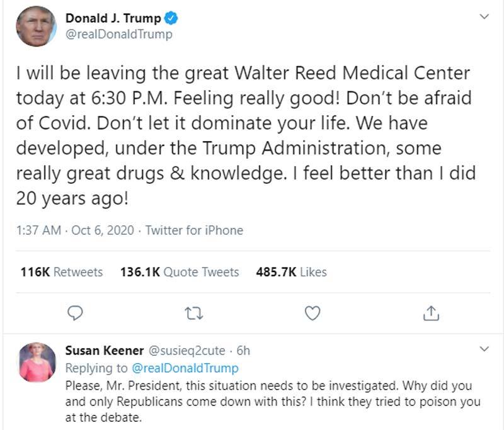
Task: Show the 485.7K Likes list
Action: pyautogui.click(x=292, y=272)
